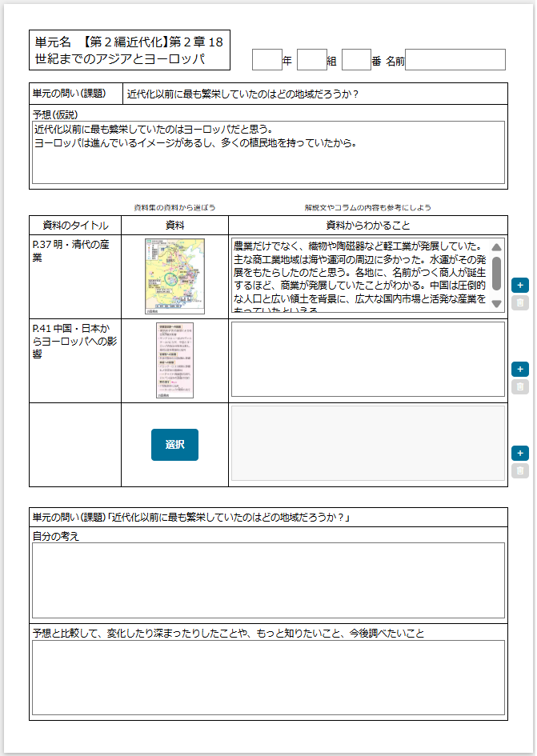Click the scrollbar thumb in the first 資料からわかること box
The image size is (537, 756).
tap(496, 274)
